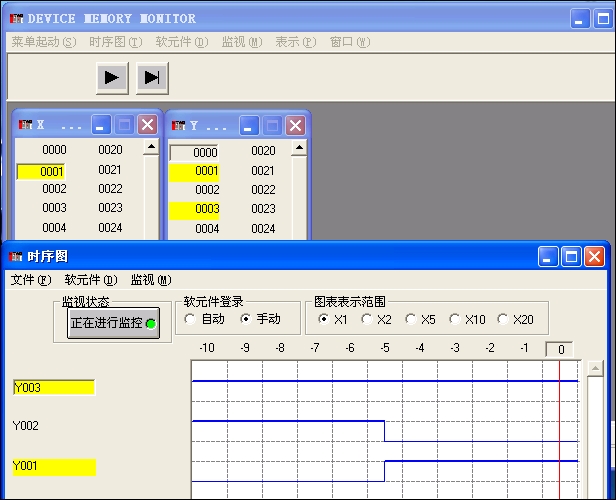Click the X device window title icon

25,125
